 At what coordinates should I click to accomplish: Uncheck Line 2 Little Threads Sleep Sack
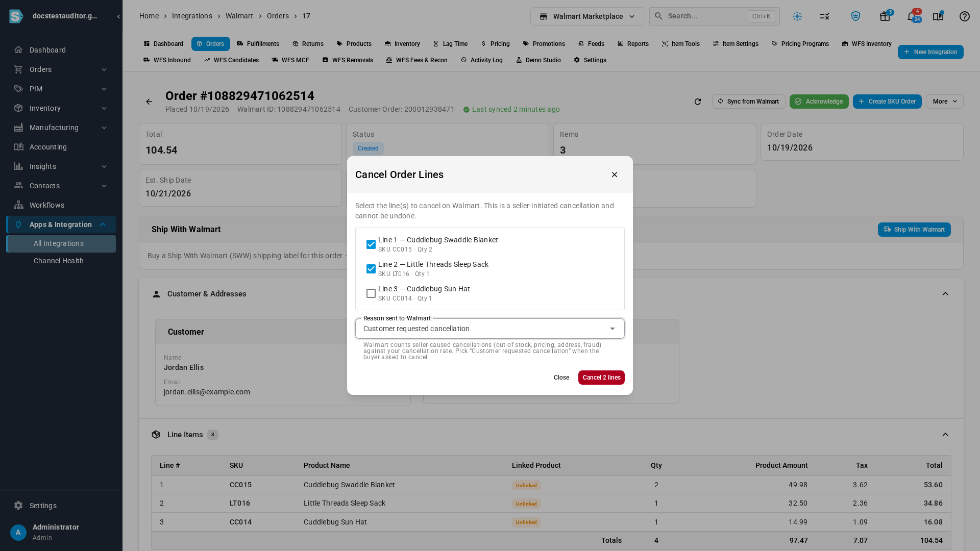[371, 269]
